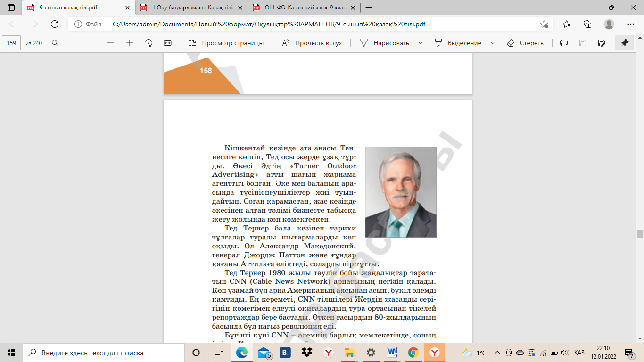Start Прочесть вслух read aloud
Viewport: 644px width, 362px height.
point(312,43)
